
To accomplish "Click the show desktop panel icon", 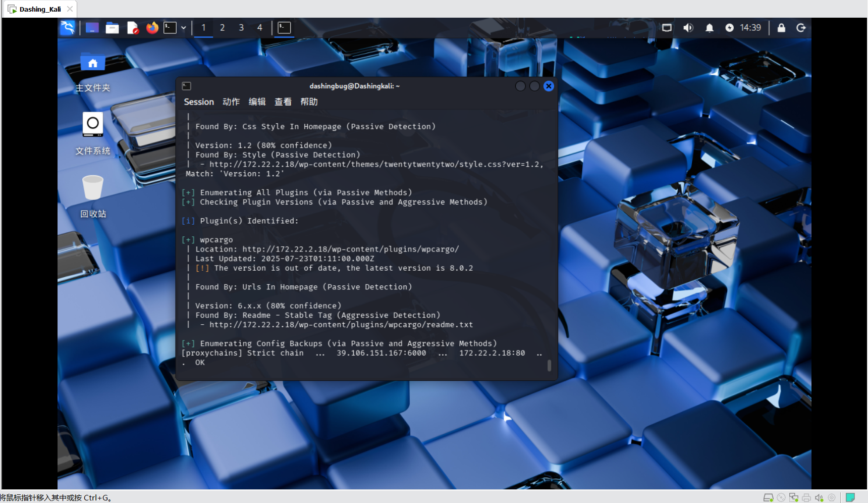I will [x=92, y=28].
